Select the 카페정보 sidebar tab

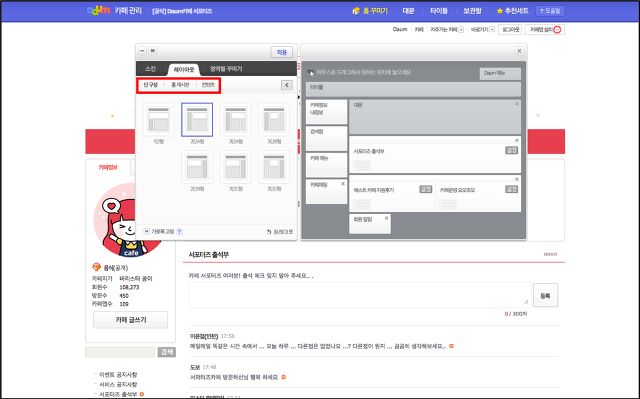point(108,167)
